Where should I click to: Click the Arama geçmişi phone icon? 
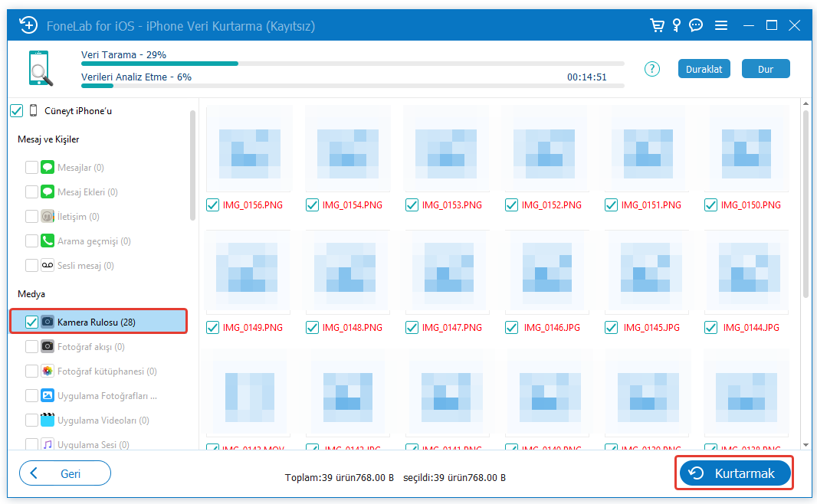click(x=48, y=241)
